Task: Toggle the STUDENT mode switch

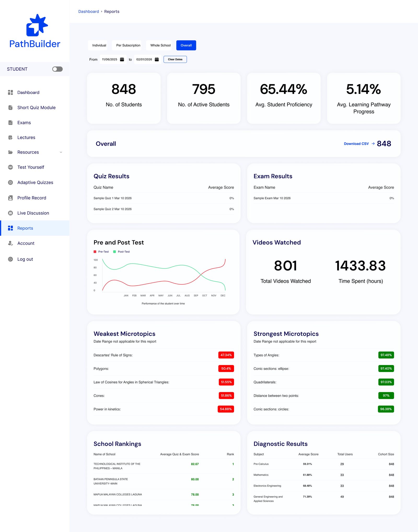Action: [x=57, y=69]
